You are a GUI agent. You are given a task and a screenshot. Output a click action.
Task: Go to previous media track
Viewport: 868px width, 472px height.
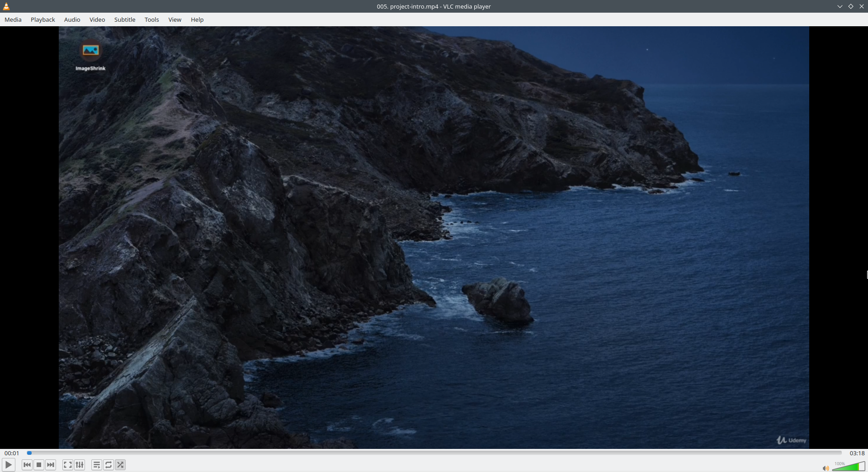click(27, 465)
